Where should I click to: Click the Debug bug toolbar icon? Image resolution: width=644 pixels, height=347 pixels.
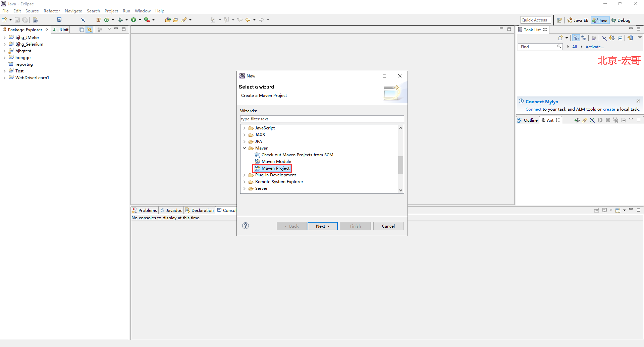pos(120,20)
